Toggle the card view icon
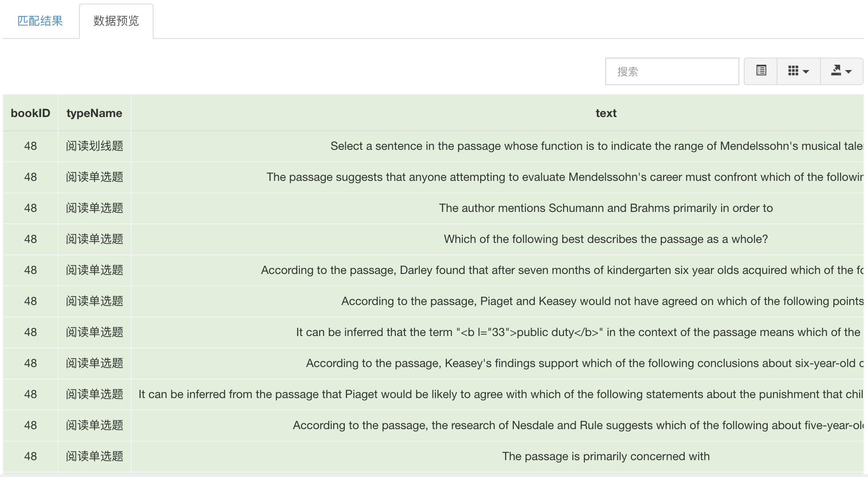 point(761,71)
